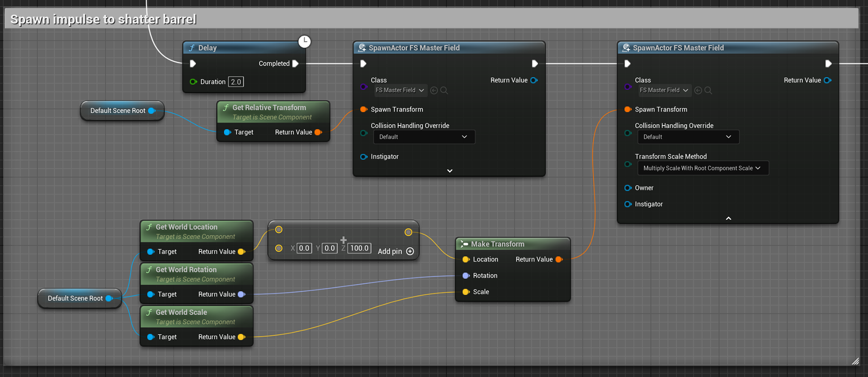
Task: Open Class dropdown on first SpawnActor
Action: [400, 91]
